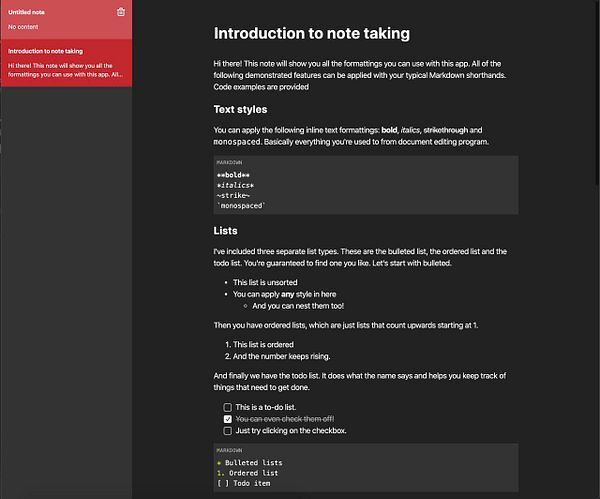Click the 'MARKDOWN' label of the lists code block
This screenshot has height=499, width=600.
(230, 451)
